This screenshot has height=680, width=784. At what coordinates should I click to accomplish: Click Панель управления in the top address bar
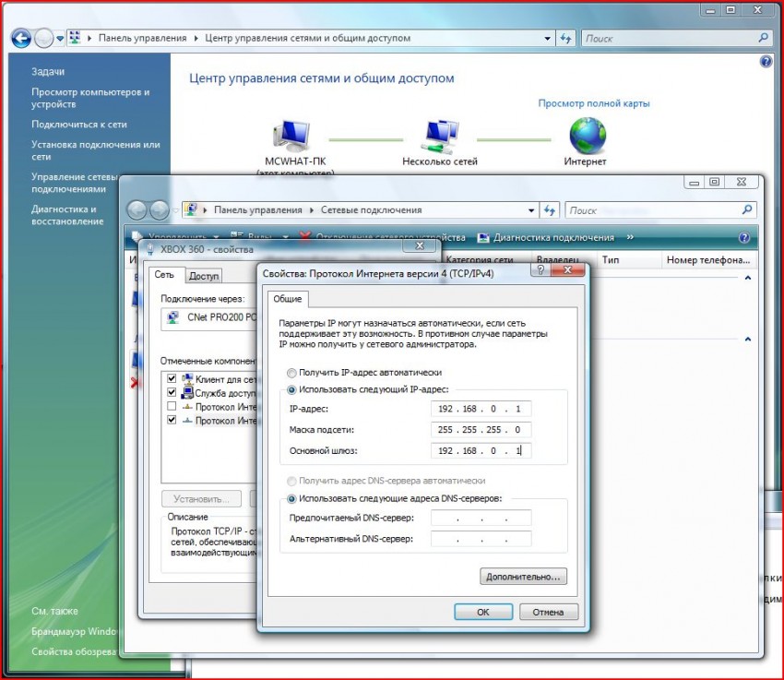point(142,38)
